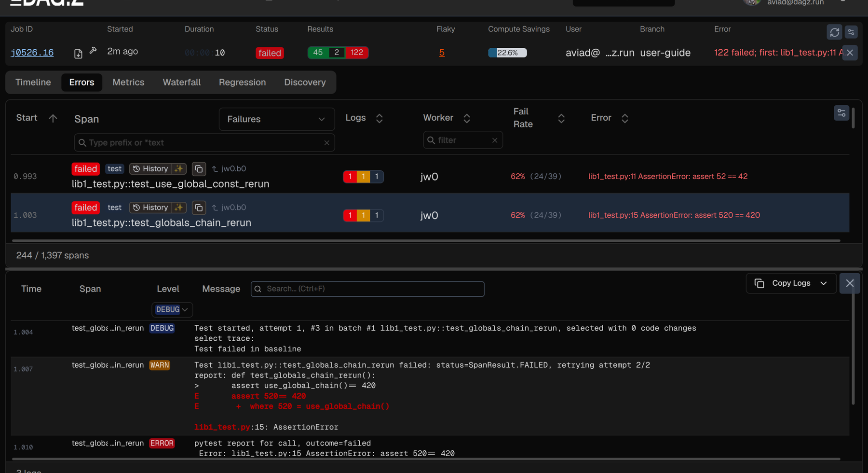Select the Errors tab
This screenshot has height=473, width=868.
81,83
